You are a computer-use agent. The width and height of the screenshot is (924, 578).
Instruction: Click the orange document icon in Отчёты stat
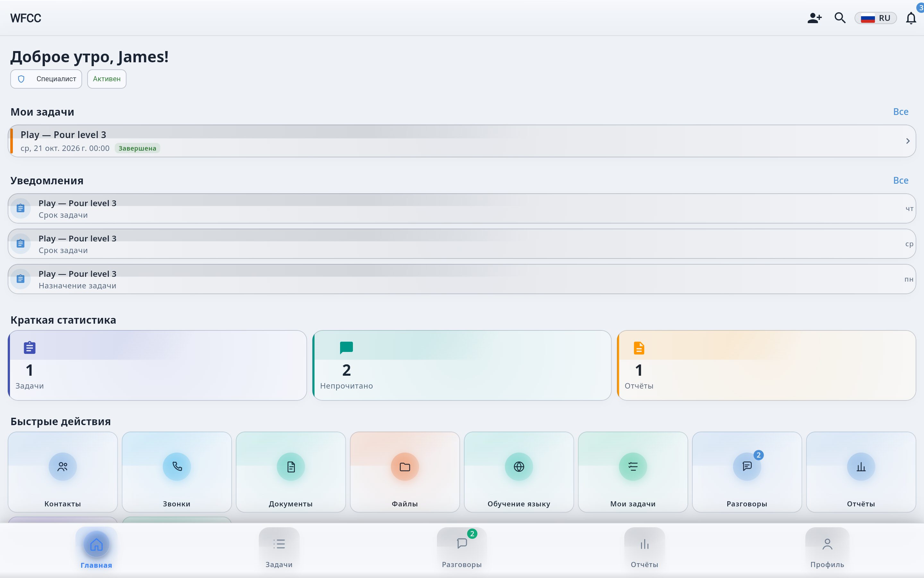639,348
